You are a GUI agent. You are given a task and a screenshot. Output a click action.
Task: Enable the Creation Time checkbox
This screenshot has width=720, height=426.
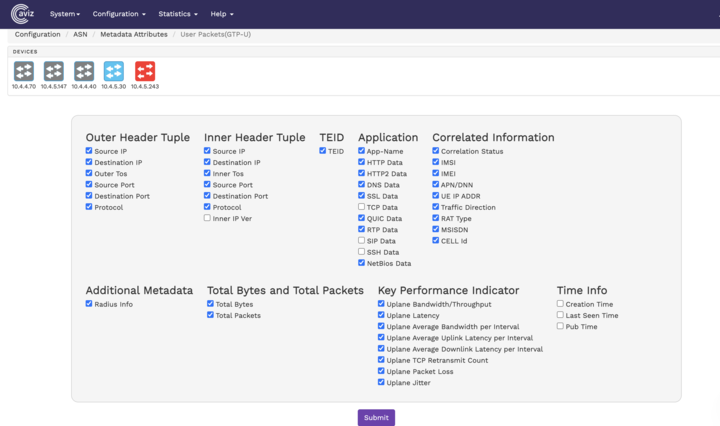coord(561,304)
